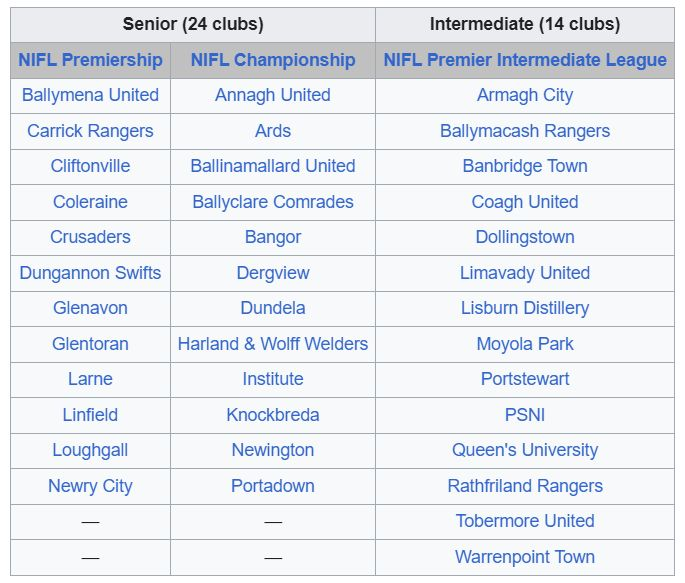The height and width of the screenshot is (583, 685).
Task: Click the Newry City link
Action: pos(90,486)
